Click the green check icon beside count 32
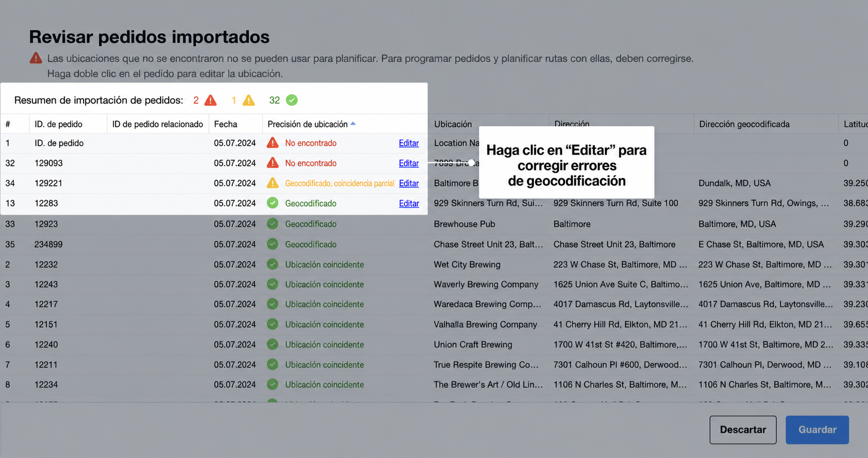868x458 pixels. (x=292, y=100)
